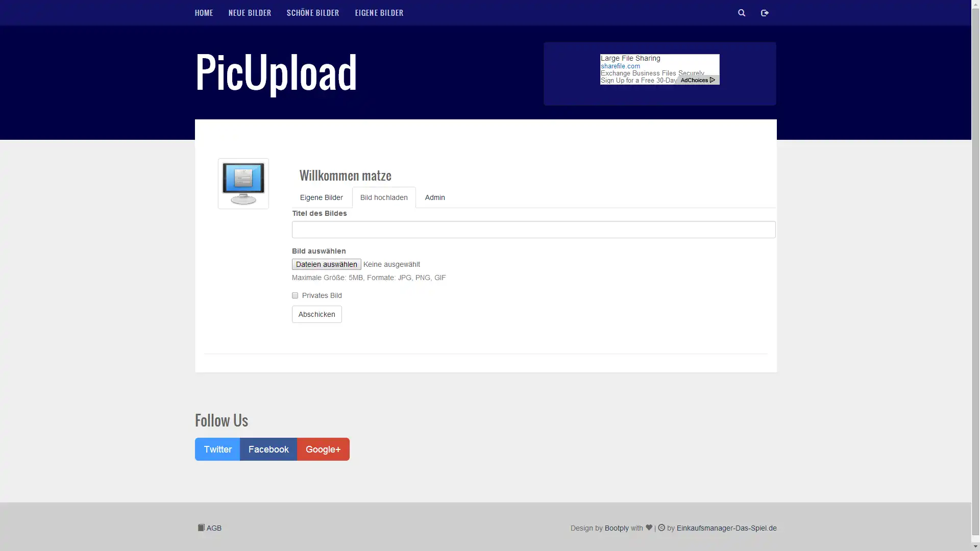Submit with the Abschicken button
980x551 pixels.
[x=316, y=314]
